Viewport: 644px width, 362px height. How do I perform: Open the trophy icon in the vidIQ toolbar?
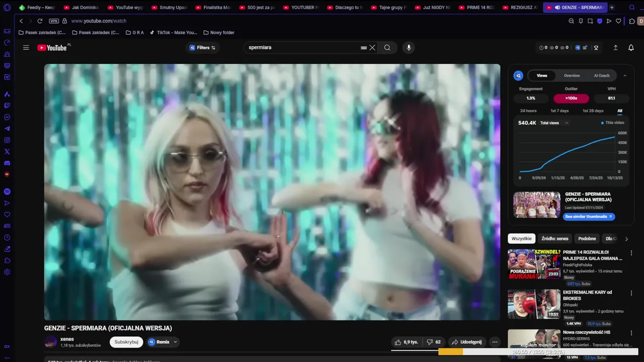596,48
